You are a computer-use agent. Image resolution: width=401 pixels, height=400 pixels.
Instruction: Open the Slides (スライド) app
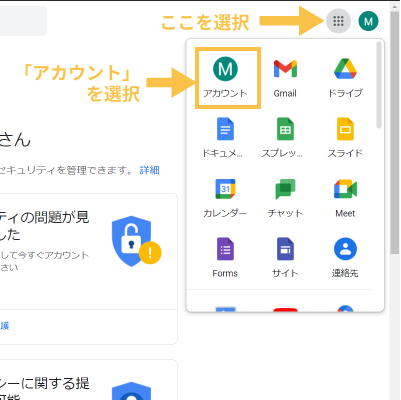345,138
